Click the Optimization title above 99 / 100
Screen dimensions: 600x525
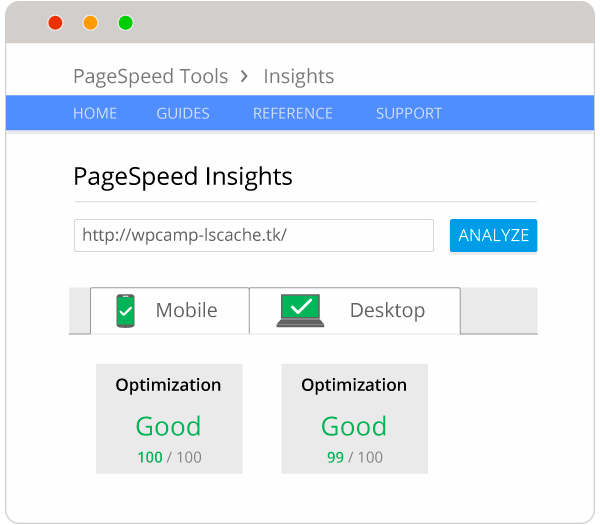(x=354, y=385)
